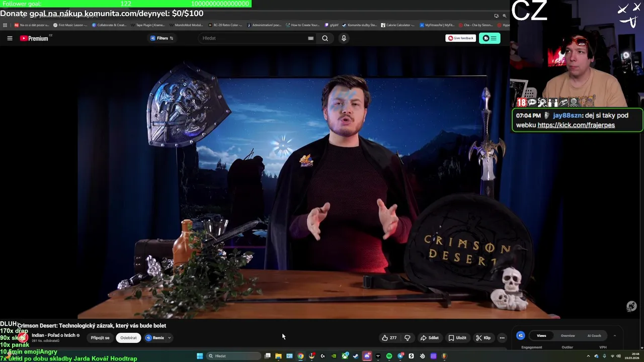Open the 'How to Create Your...' bookmark
Screen dimensions: 644x362
302,25
